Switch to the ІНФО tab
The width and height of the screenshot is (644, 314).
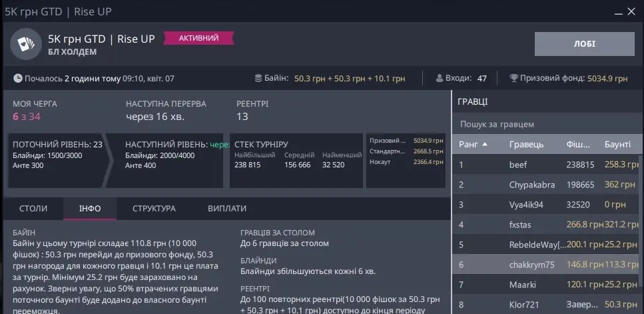(90, 209)
